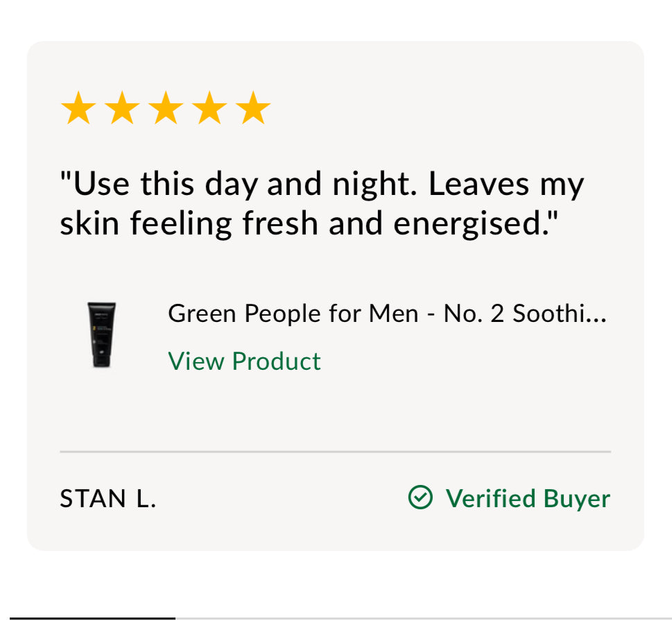Click the second yellow rating star
Image resolution: width=672 pixels, height=621 pixels.
122,108
